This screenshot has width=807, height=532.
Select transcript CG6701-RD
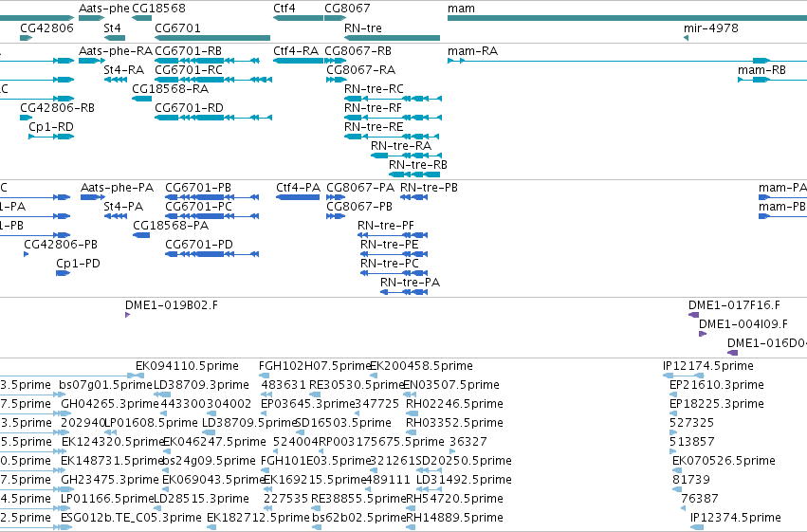tap(213, 118)
